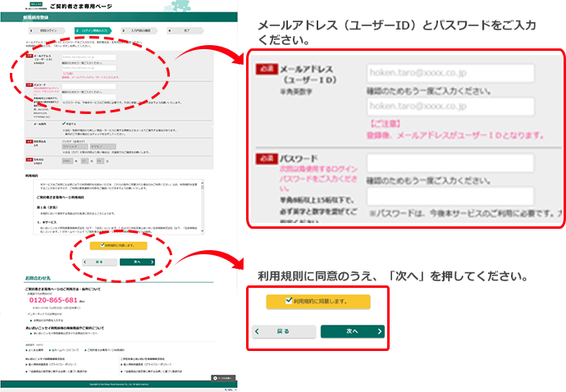
Task: Open the birth year field in the 生年月日 row
Action: [x=68, y=162]
